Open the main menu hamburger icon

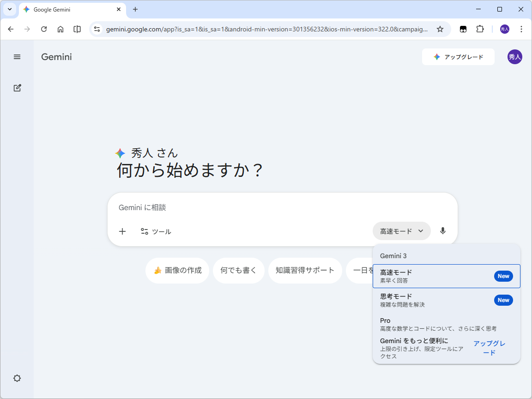coord(17,57)
